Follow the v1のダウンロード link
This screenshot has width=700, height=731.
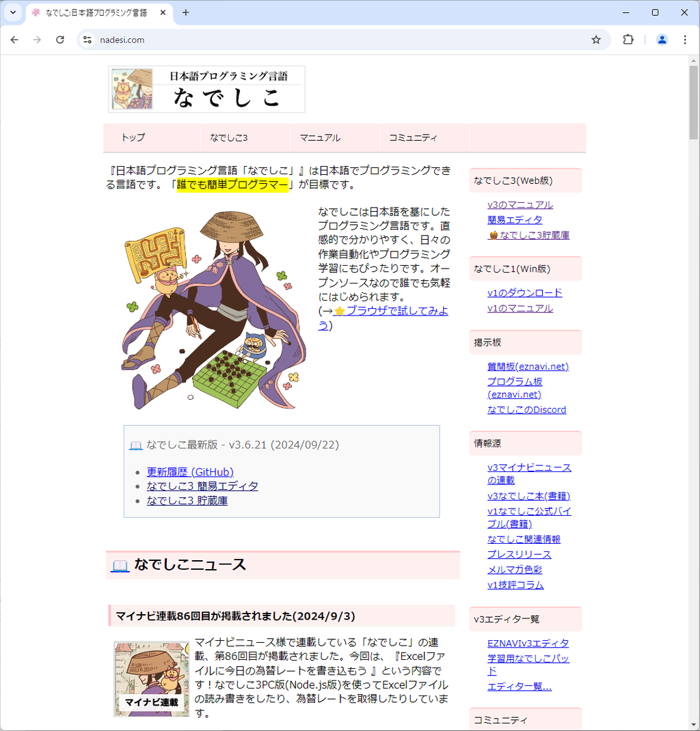(x=524, y=292)
